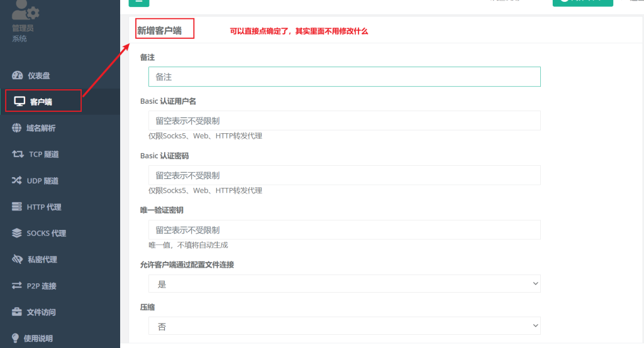Click the exchange-arrows icon for P2P 连接
The image size is (644, 348).
(17, 285)
